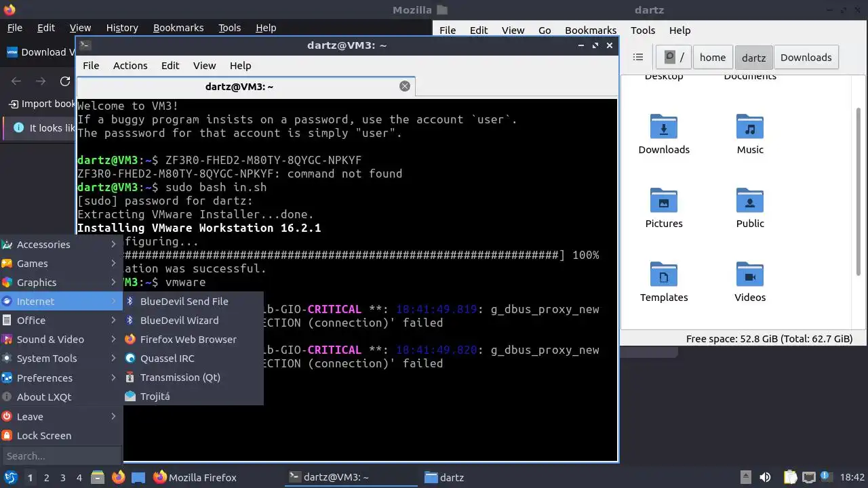Open BlueDevil Wizard
This screenshot has width=868, height=488.
(x=193, y=321)
